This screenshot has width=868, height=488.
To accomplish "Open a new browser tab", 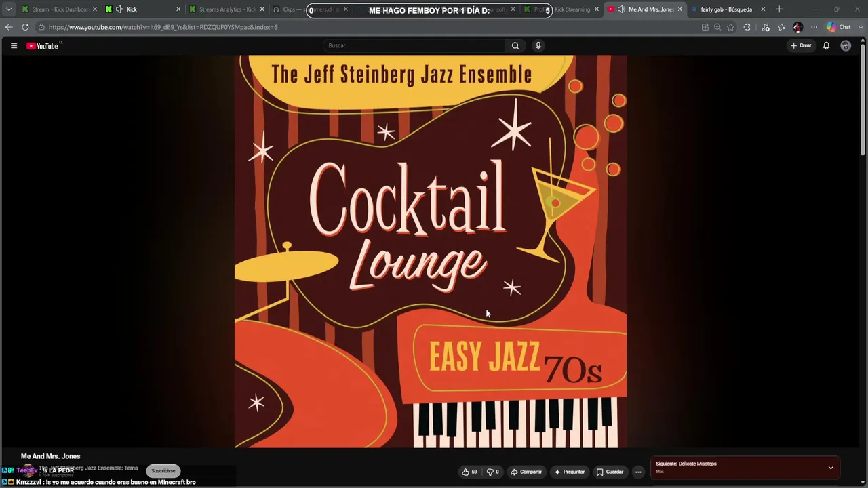I will [779, 9].
